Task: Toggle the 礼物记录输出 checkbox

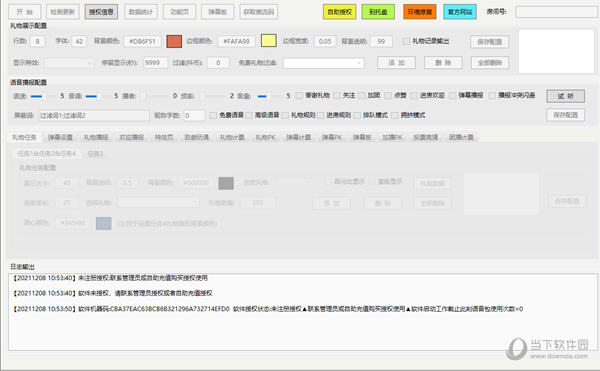Action: pyautogui.click(x=406, y=41)
